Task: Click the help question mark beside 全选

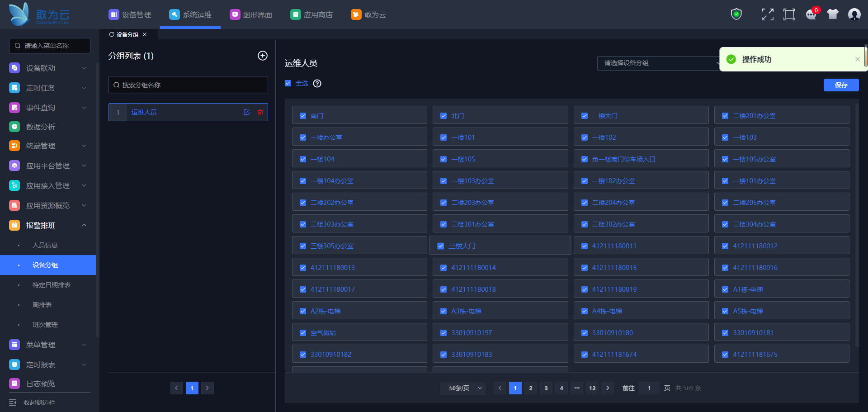Action: pos(317,83)
